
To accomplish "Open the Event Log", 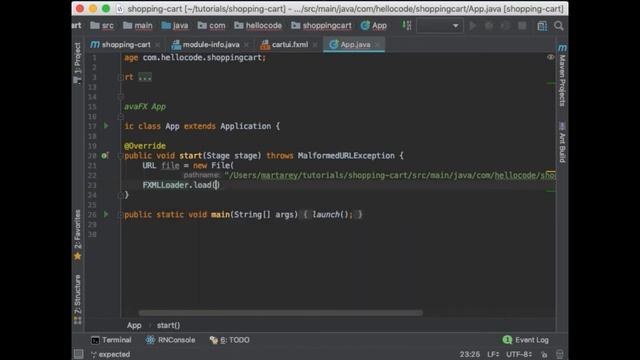I will 526,340.
